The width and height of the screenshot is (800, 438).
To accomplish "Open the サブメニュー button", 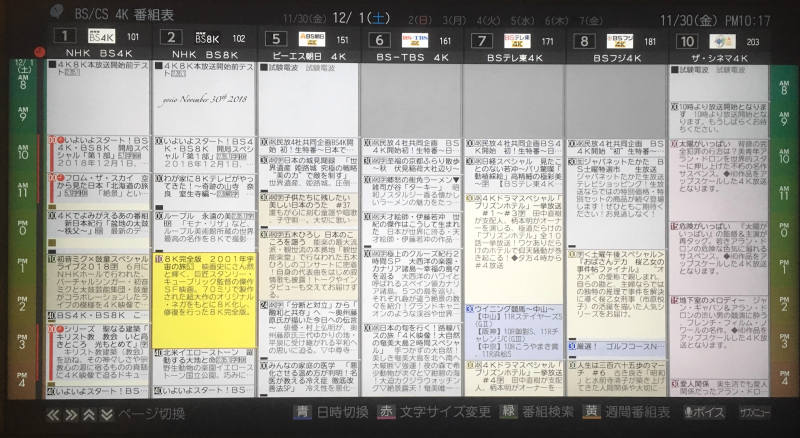I will point(755,412).
